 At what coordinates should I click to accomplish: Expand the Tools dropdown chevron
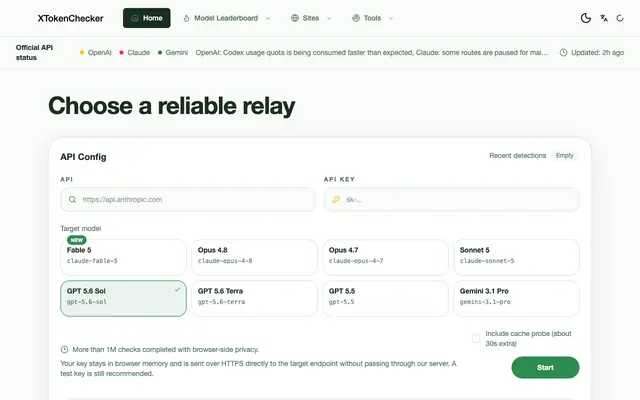pyautogui.click(x=391, y=18)
